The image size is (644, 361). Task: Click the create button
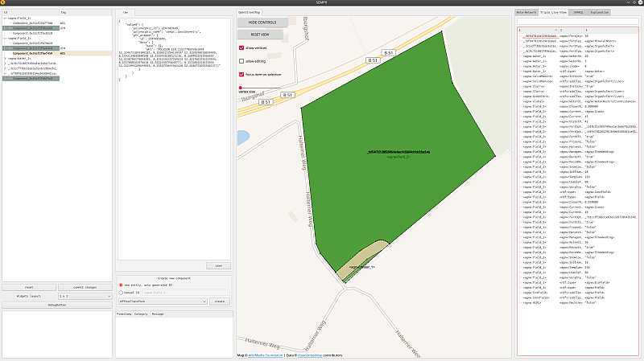(x=220, y=302)
